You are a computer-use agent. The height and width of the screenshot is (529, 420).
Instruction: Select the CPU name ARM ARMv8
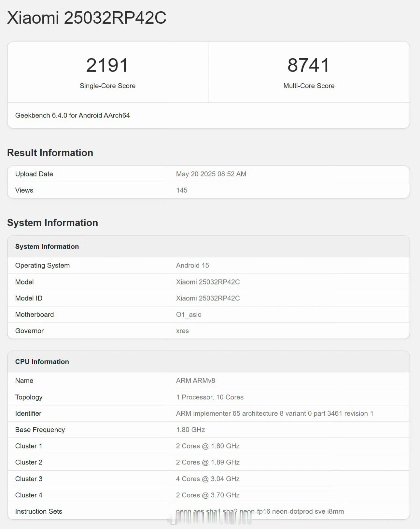[x=195, y=380]
